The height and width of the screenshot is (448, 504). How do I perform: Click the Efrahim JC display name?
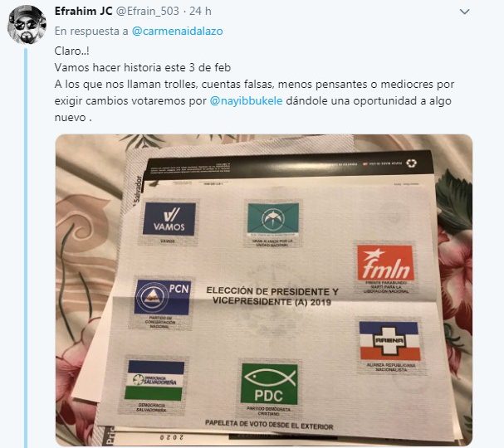tap(83, 12)
